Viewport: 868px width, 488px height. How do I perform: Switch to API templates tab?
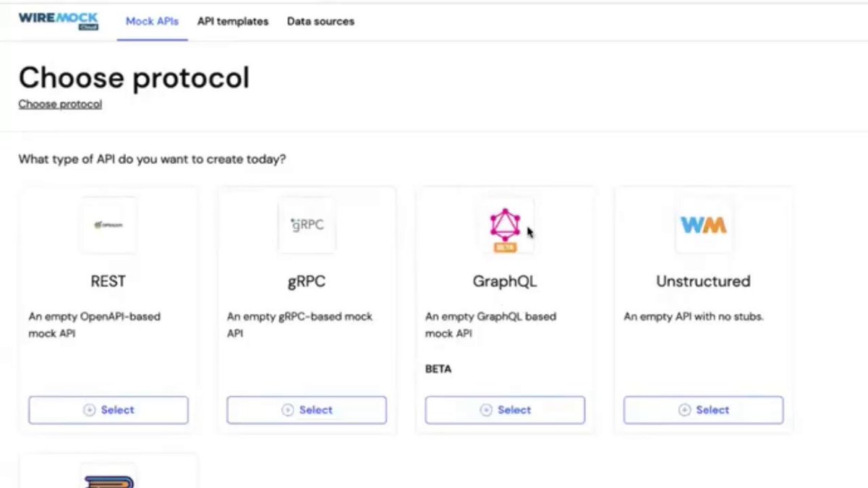233,22
